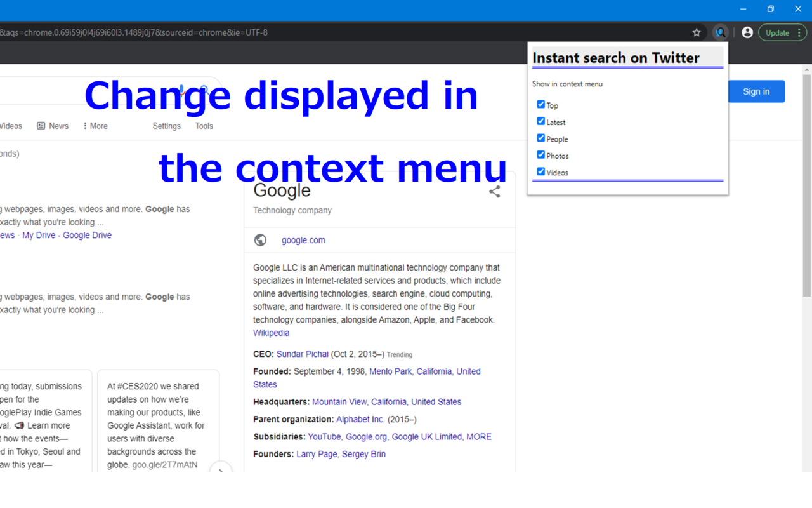This screenshot has height=508, width=812.
Task: Open the Alphabet Inc. link
Action: coord(360,419)
